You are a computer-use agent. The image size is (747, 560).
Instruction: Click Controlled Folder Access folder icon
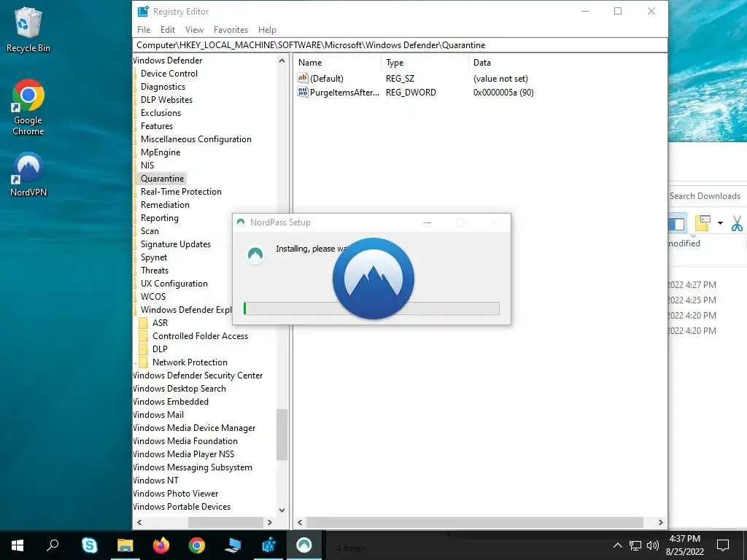[143, 336]
